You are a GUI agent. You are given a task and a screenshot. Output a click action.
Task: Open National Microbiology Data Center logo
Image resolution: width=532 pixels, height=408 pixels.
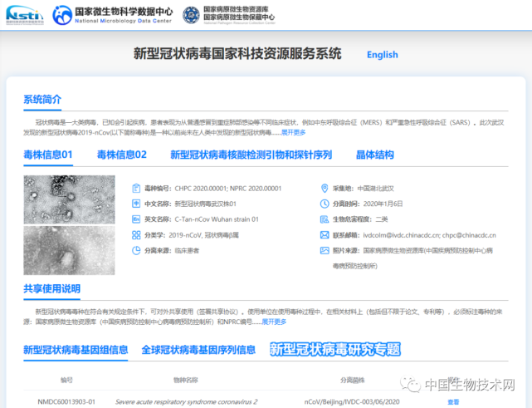(x=112, y=15)
